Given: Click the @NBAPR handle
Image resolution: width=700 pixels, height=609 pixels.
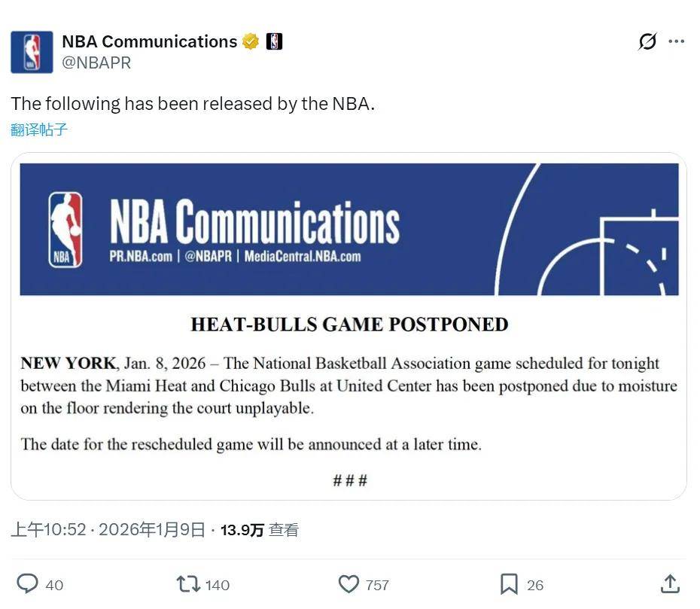Looking at the screenshot, I should (96, 63).
